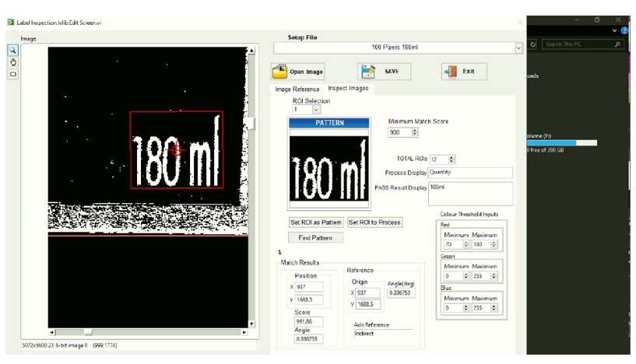636x364 pixels.
Task: Click the Open Image folder icon
Action: pyautogui.click(x=281, y=72)
